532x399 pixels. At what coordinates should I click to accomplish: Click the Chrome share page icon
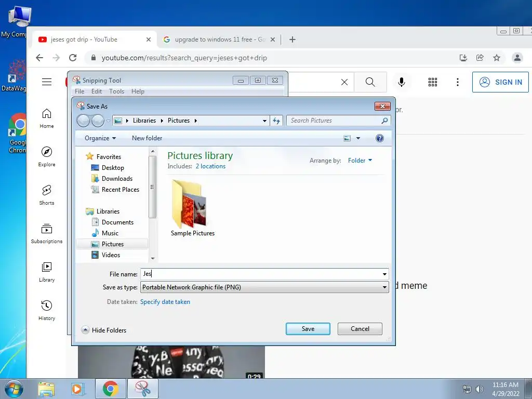pos(480,58)
